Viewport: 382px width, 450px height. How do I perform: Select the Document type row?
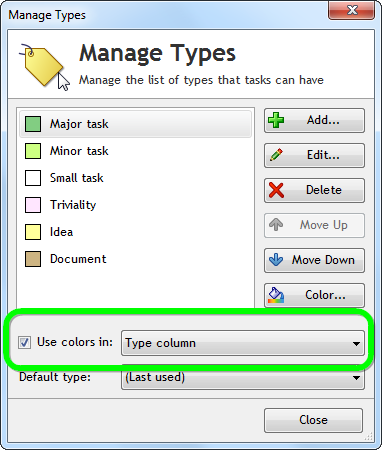coord(135,259)
